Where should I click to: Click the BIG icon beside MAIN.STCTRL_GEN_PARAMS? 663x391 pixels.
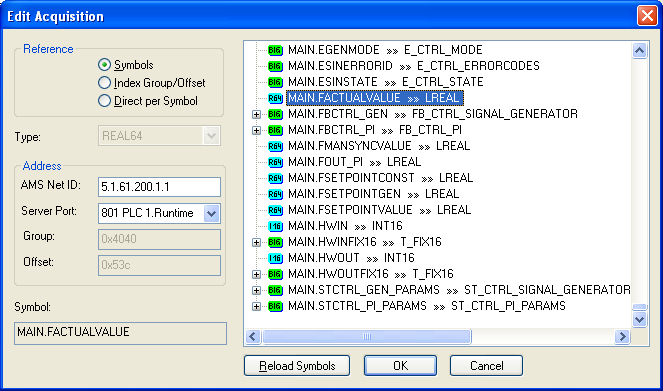point(275,290)
